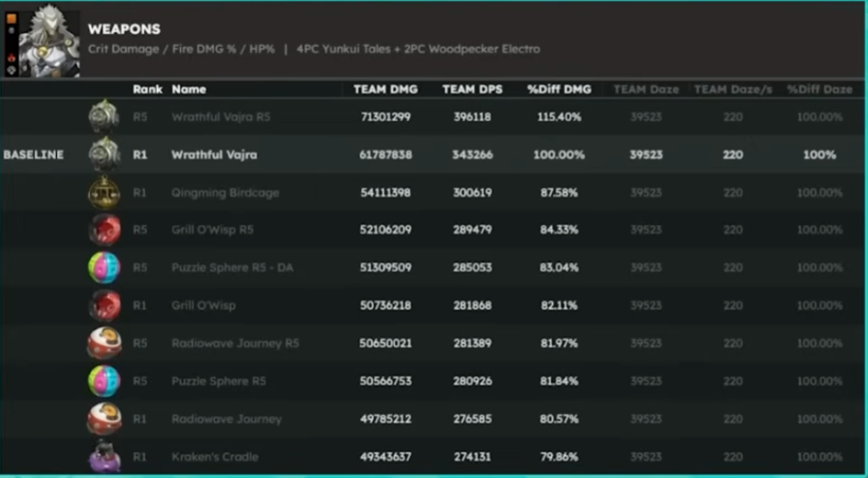Click the 115.40% damage difference
The height and width of the screenshot is (478, 868).
coord(559,117)
